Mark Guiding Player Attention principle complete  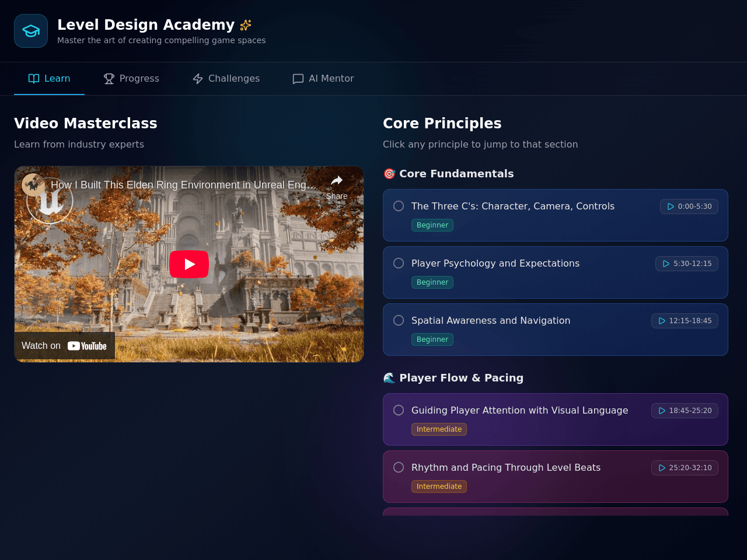point(399,410)
